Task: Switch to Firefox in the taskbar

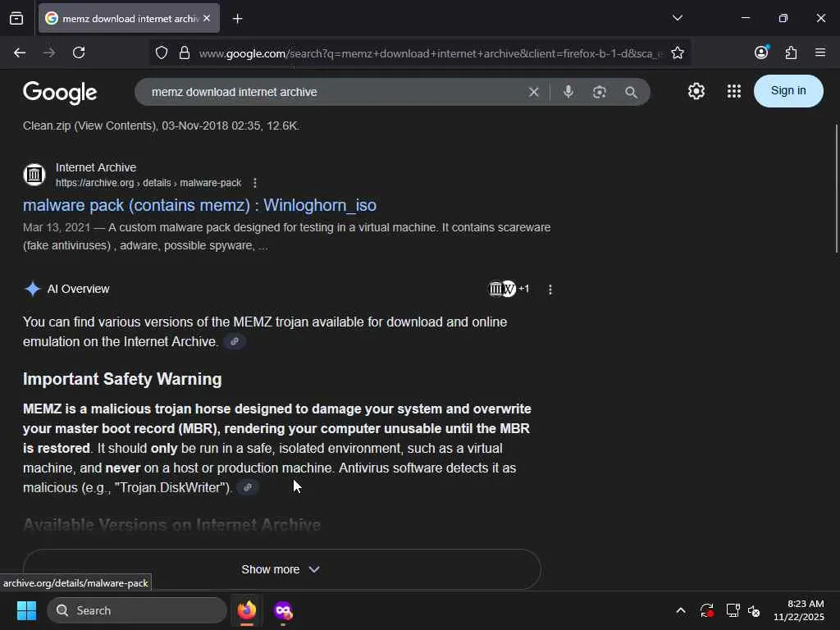Action: (x=247, y=610)
